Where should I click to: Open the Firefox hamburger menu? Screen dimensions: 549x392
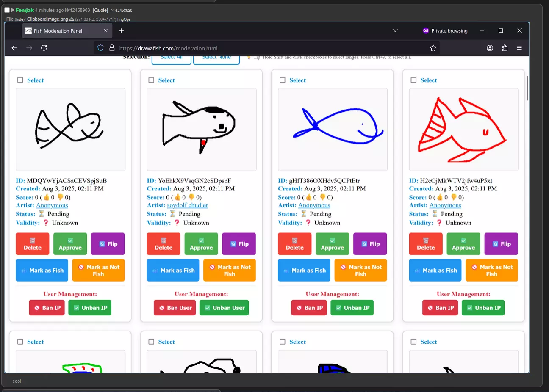coord(519,48)
